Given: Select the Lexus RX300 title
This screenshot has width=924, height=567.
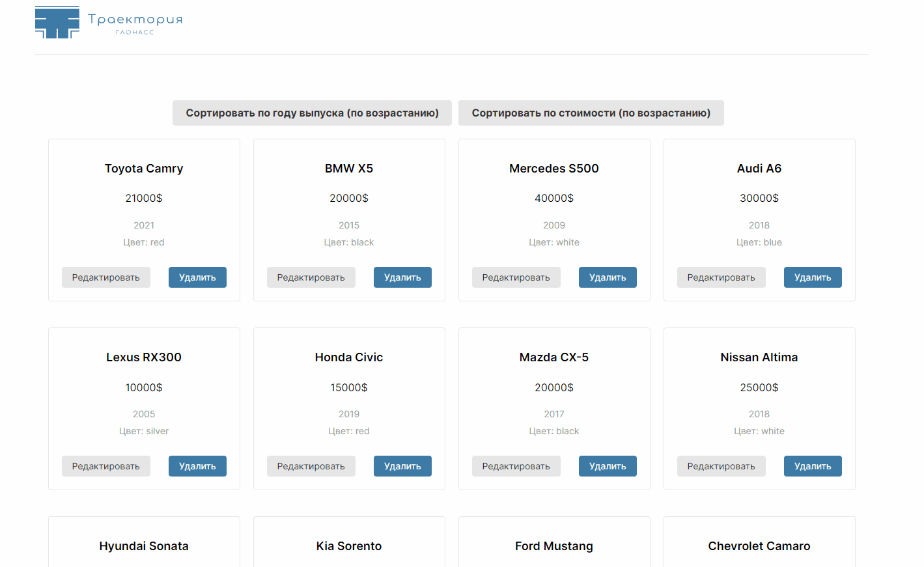Looking at the screenshot, I should pyautogui.click(x=144, y=357).
